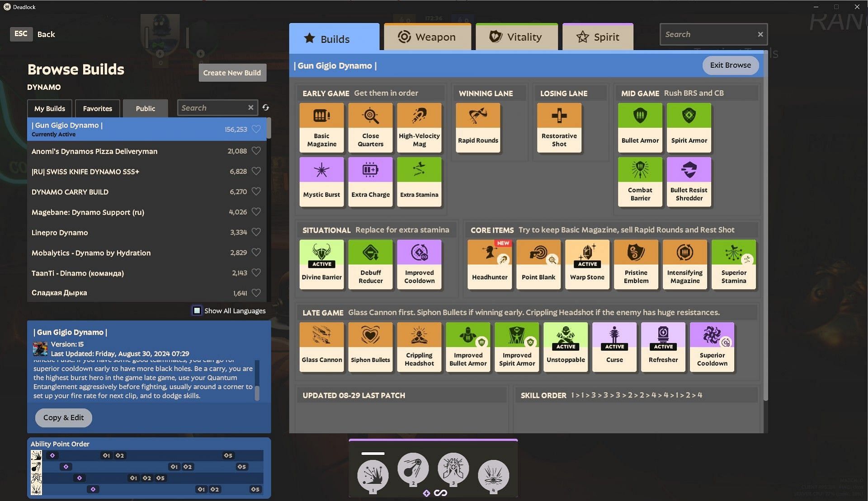The width and height of the screenshot is (868, 501).
Task: Toggle Show All Languages checkbox
Action: (x=197, y=311)
